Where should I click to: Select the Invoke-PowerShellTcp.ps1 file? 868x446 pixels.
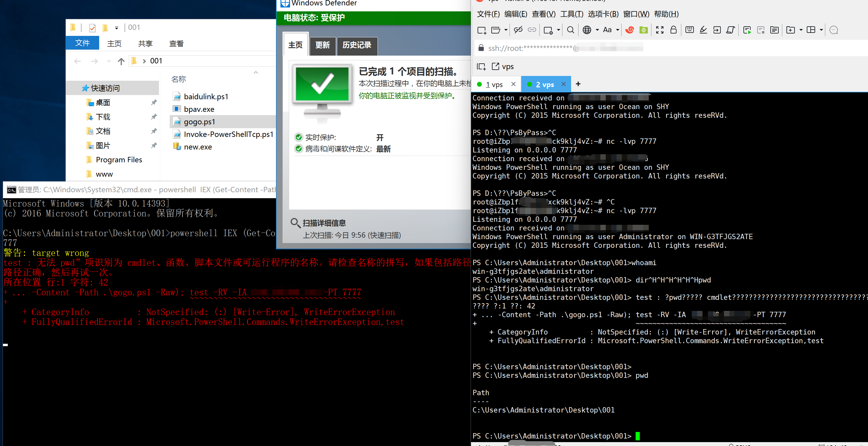228,135
